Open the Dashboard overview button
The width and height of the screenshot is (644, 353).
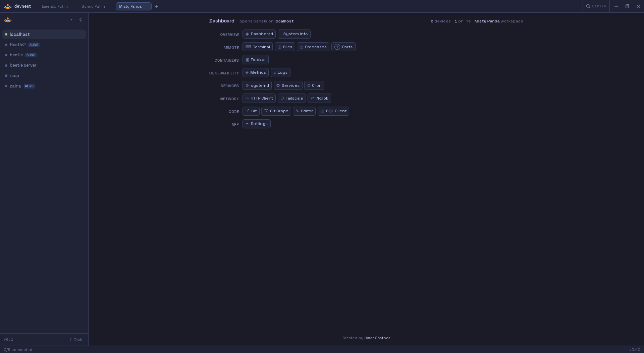click(x=259, y=34)
